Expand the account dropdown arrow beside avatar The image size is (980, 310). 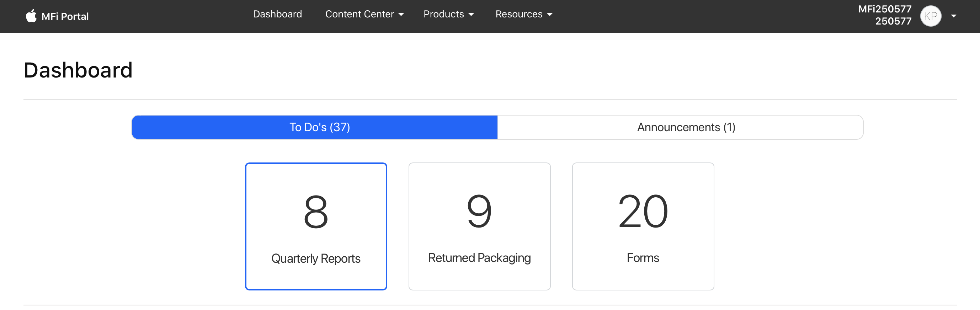[953, 16]
